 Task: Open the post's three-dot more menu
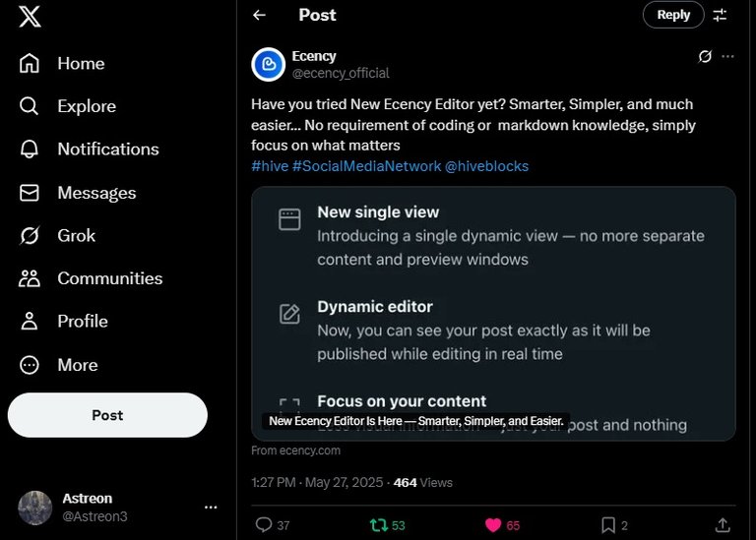(728, 56)
